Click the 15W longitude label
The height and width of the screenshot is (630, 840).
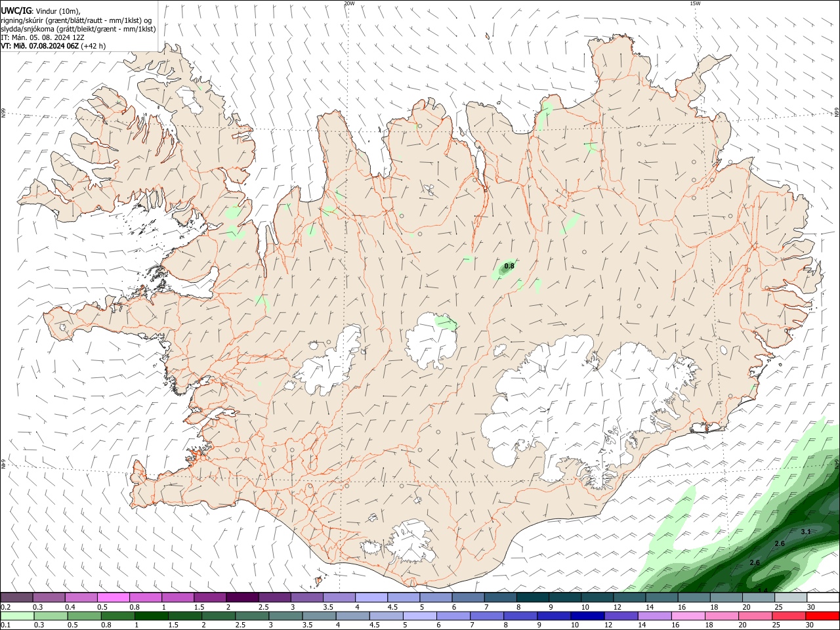point(694,3)
